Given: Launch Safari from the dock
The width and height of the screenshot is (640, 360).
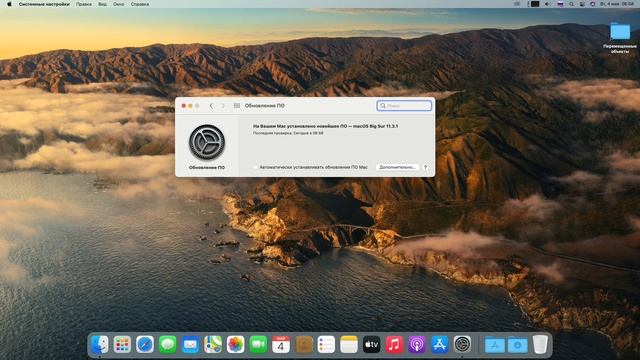Looking at the screenshot, I should click(x=145, y=344).
